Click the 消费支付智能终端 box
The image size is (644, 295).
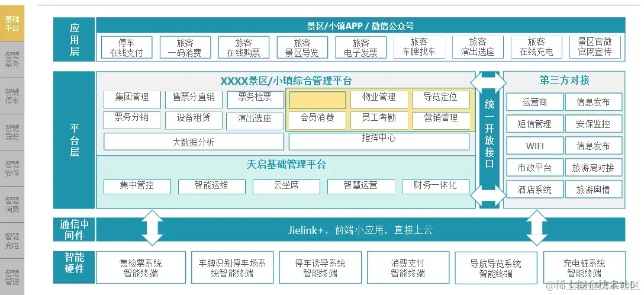[408, 268]
